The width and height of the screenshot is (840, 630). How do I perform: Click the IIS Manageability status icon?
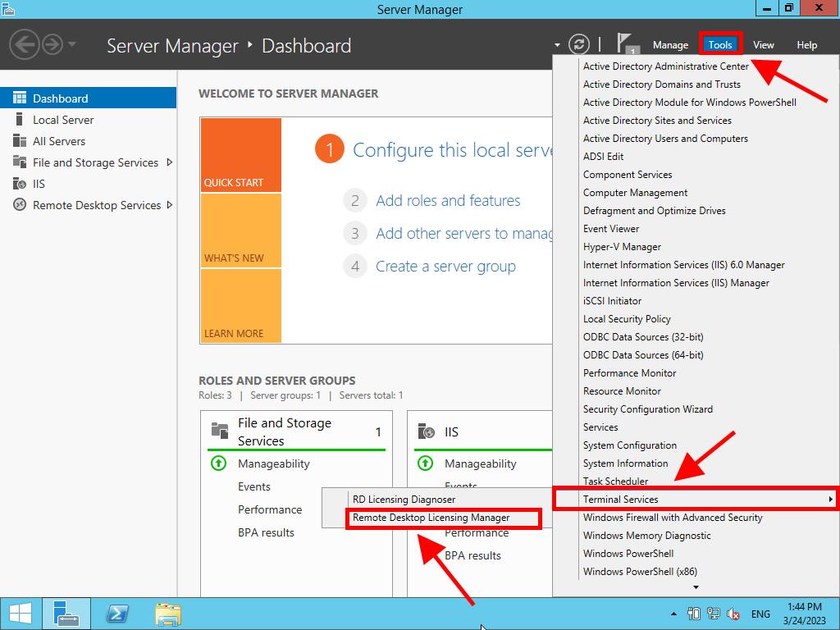[426, 463]
